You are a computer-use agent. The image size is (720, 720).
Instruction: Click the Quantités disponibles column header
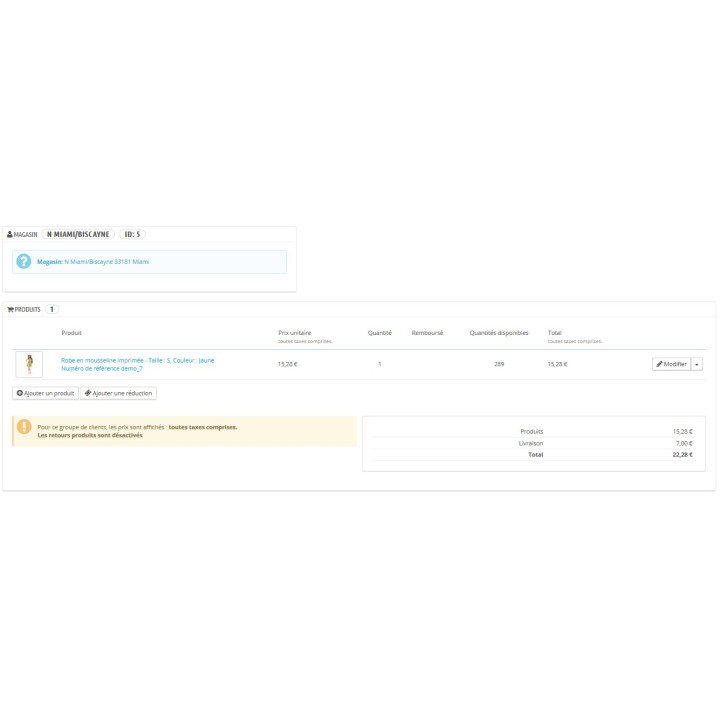[x=499, y=333]
